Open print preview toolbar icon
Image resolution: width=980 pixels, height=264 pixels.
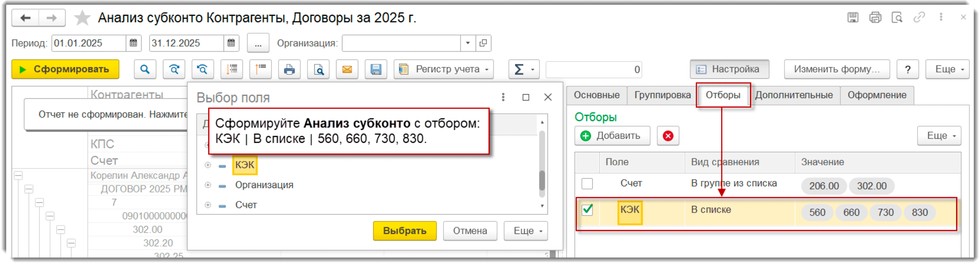click(318, 69)
